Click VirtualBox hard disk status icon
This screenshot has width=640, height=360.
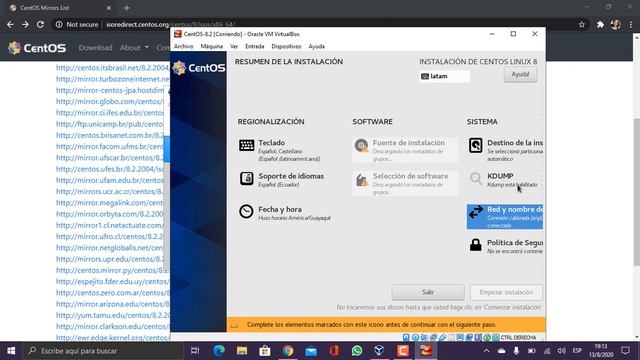(406, 338)
